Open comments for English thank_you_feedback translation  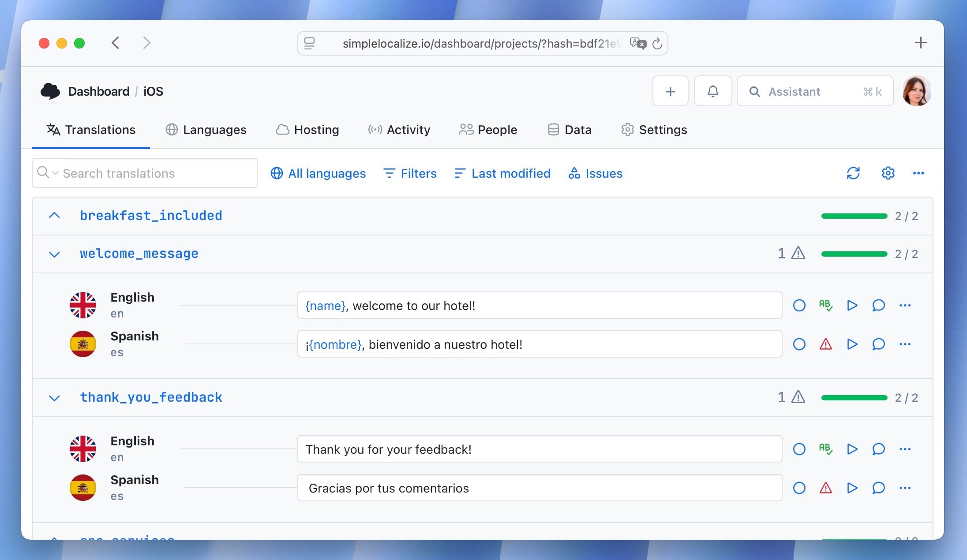(x=878, y=449)
